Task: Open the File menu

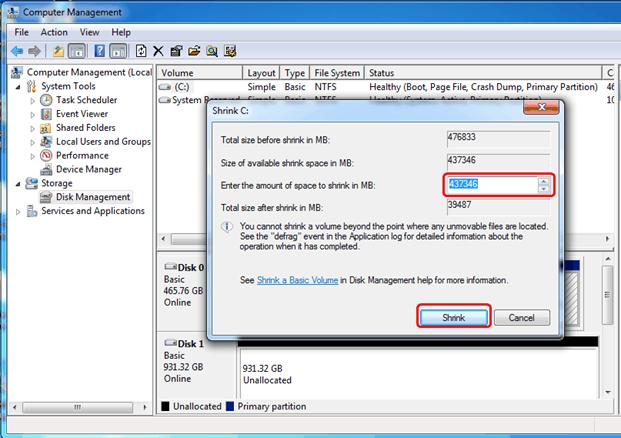Action: click(x=21, y=32)
